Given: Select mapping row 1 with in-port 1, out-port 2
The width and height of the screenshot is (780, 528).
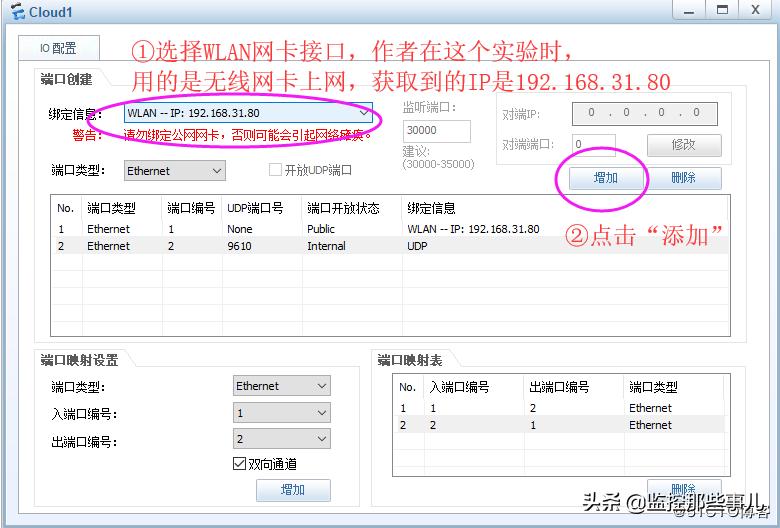Looking at the screenshot, I should coord(560,408).
